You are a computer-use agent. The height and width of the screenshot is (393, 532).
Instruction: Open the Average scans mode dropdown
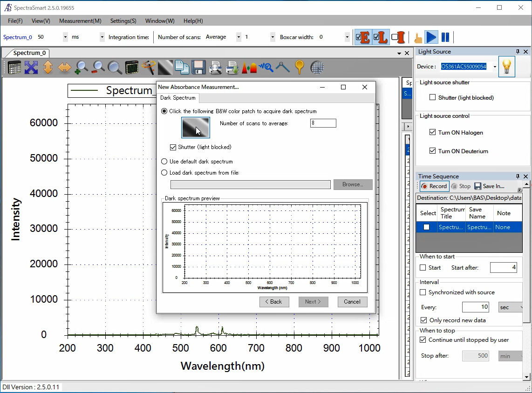[239, 37]
